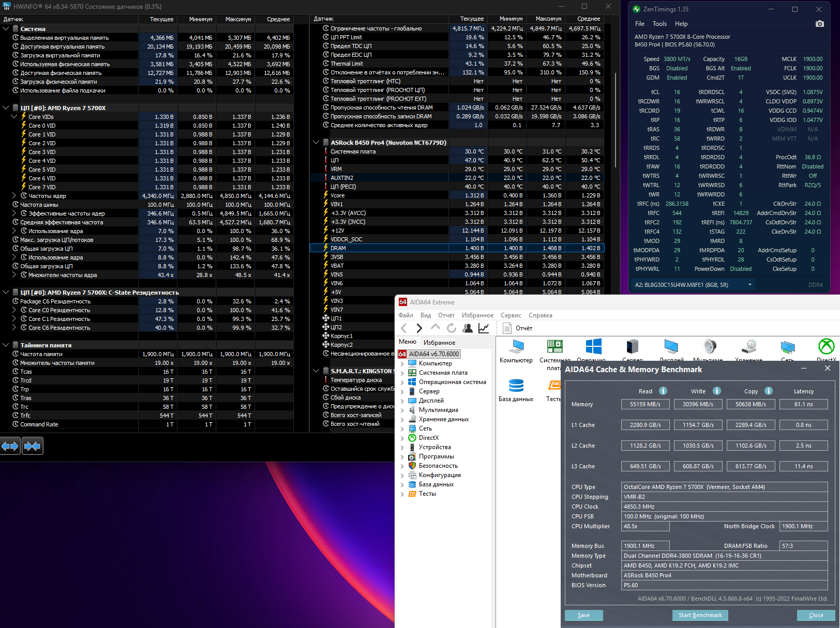Open the Сервер icon in AIDA64 pane
Image resolution: width=840 pixels, height=628 pixels.
[632, 346]
